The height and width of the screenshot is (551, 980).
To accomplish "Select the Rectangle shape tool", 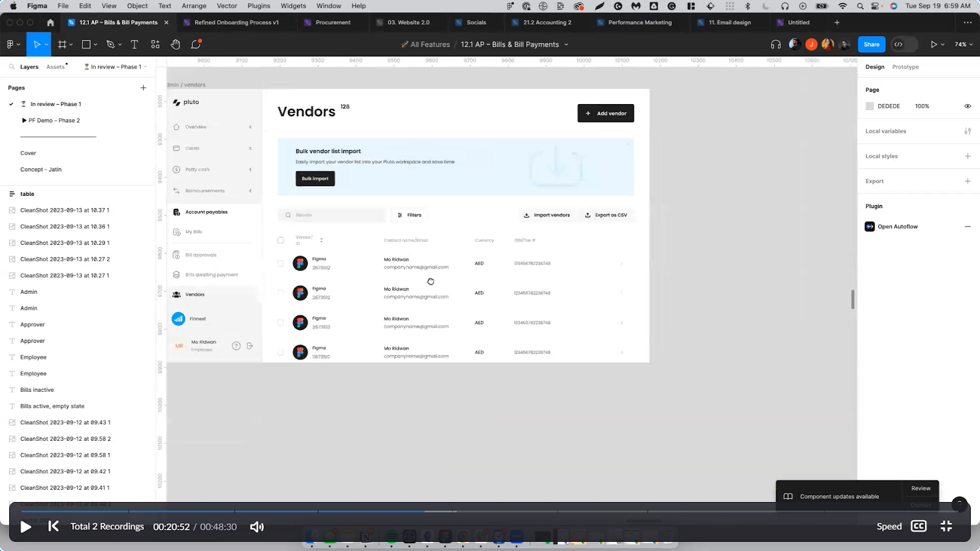I will point(86,44).
